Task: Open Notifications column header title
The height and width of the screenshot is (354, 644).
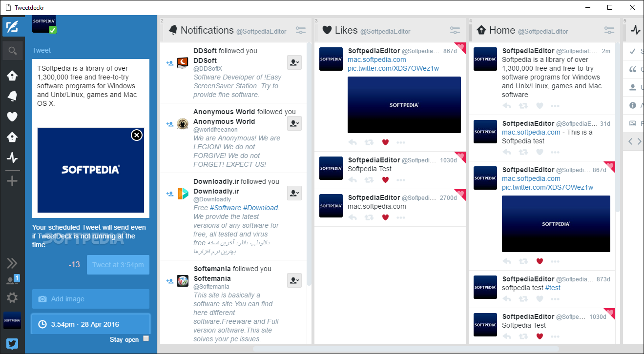Action: [207, 30]
